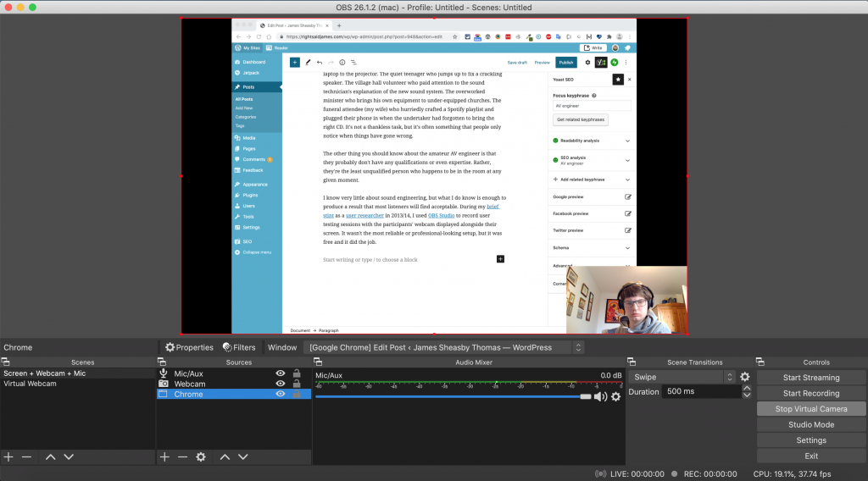Click the Exit button
This screenshot has width=868, height=481.
(x=811, y=456)
